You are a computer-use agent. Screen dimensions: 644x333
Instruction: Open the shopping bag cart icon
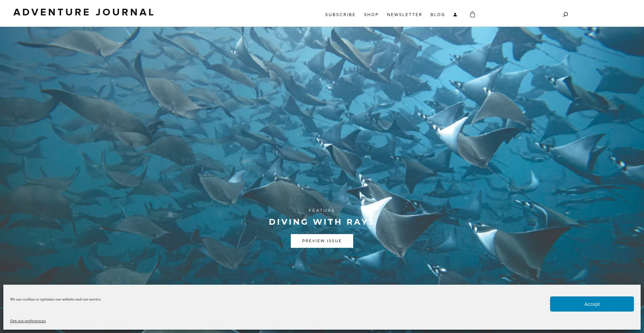472,14
